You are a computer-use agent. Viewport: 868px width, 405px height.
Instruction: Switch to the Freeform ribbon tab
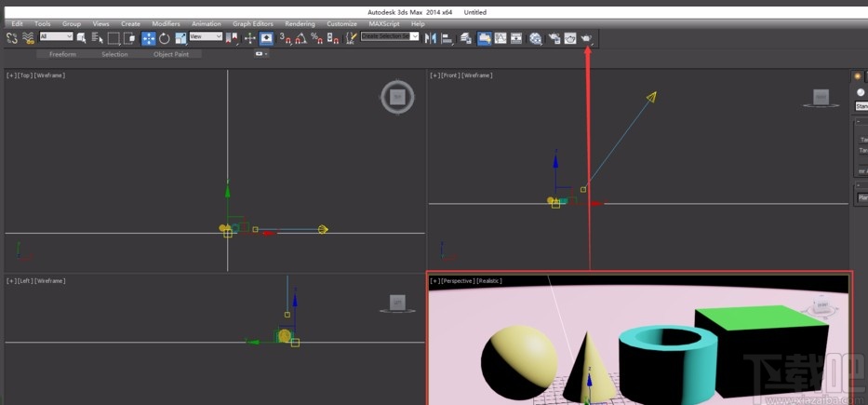tap(62, 54)
